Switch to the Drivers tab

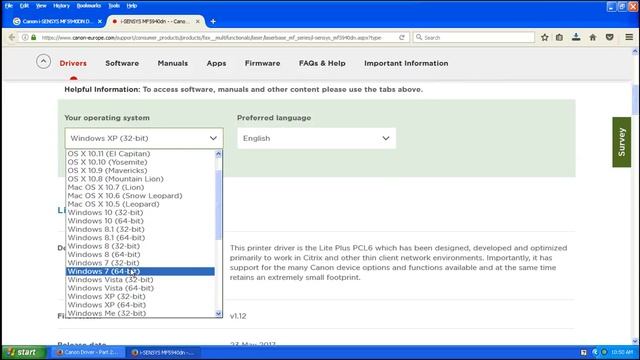click(x=73, y=63)
